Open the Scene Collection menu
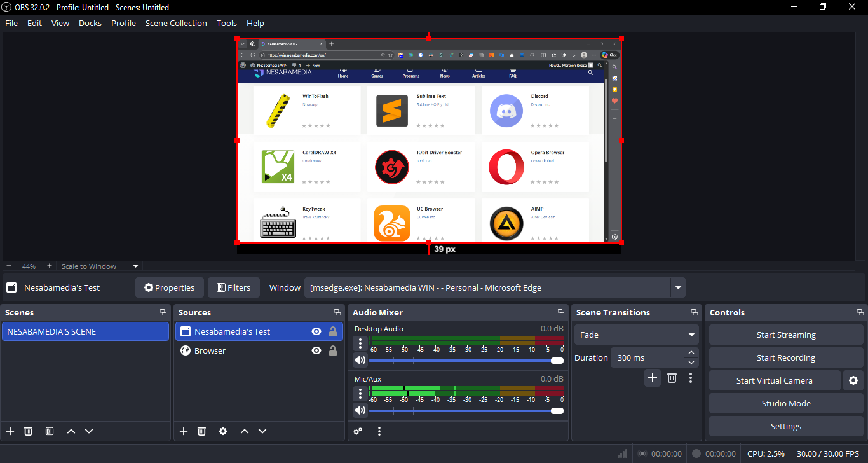Image resolution: width=868 pixels, height=463 pixels. click(x=176, y=23)
